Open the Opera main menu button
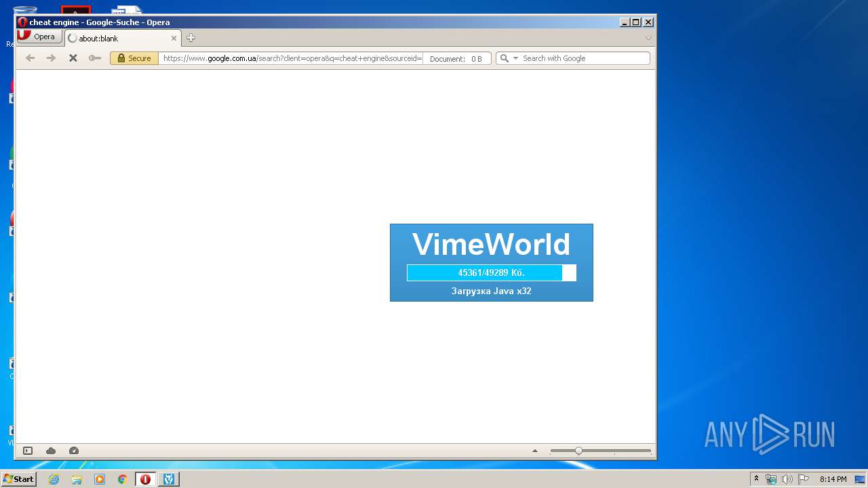 click(39, 37)
